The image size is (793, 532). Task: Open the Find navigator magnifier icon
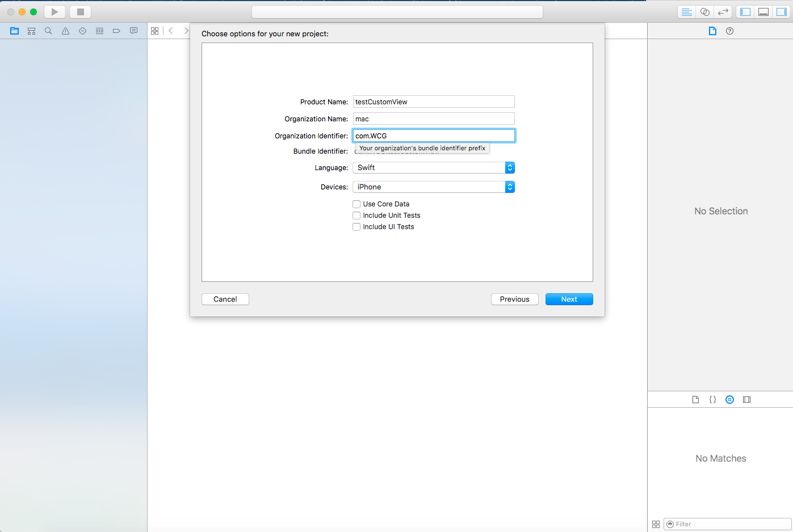(48, 31)
